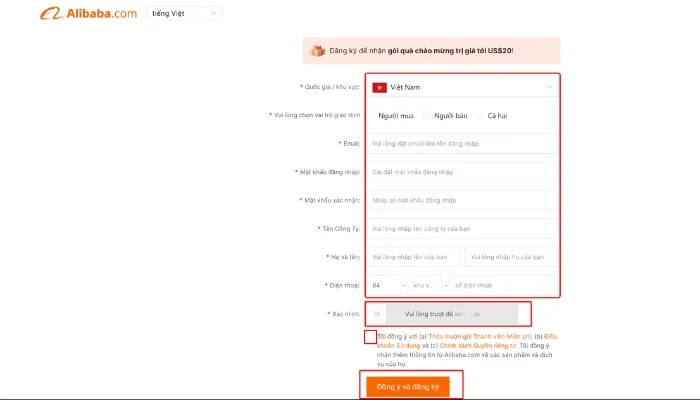This screenshot has width=700, height=400.
Task: Focus the Mật khẩu đăng nhập field
Action: [x=462, y=172]
